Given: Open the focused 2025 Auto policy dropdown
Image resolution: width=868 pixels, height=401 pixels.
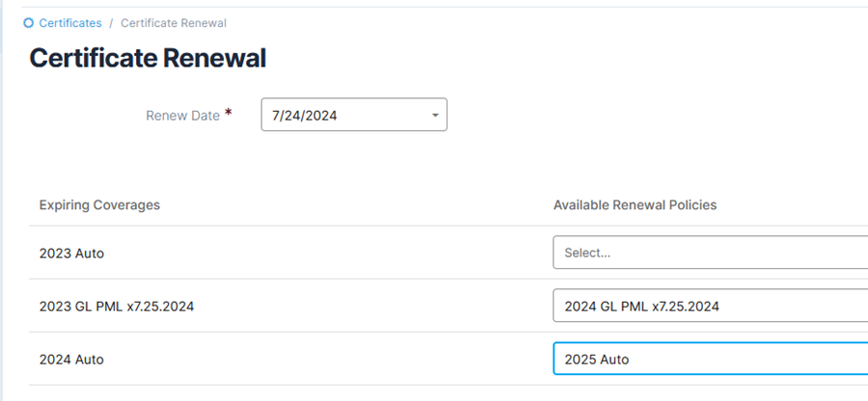Looking at the screenshot, I should point(710,359).
